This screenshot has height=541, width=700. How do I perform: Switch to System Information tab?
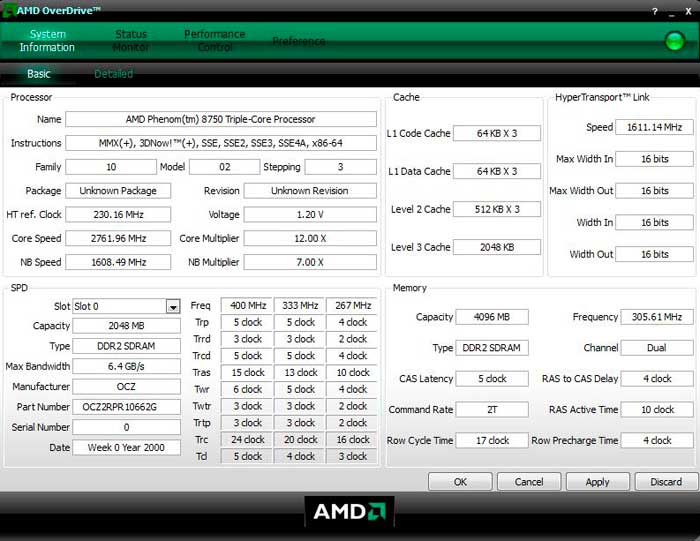pos(47,41)
